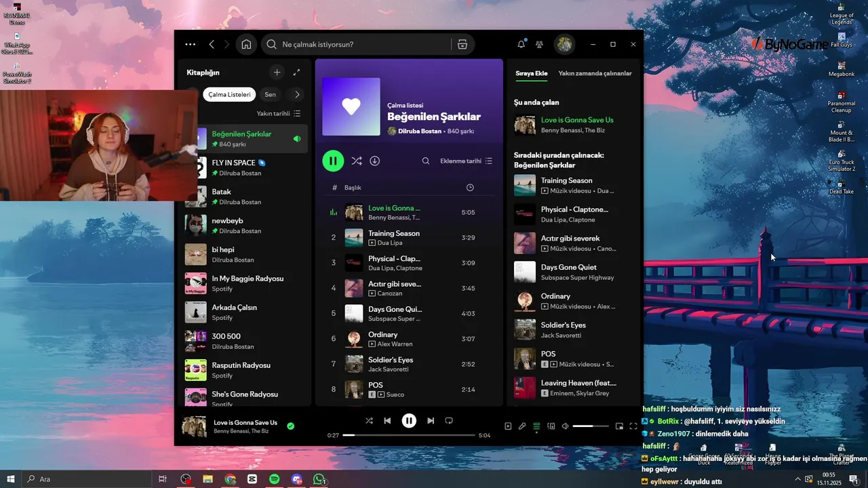Open the profile avatar menu
Screen dimensions: 868x488
tap(564, 44)
